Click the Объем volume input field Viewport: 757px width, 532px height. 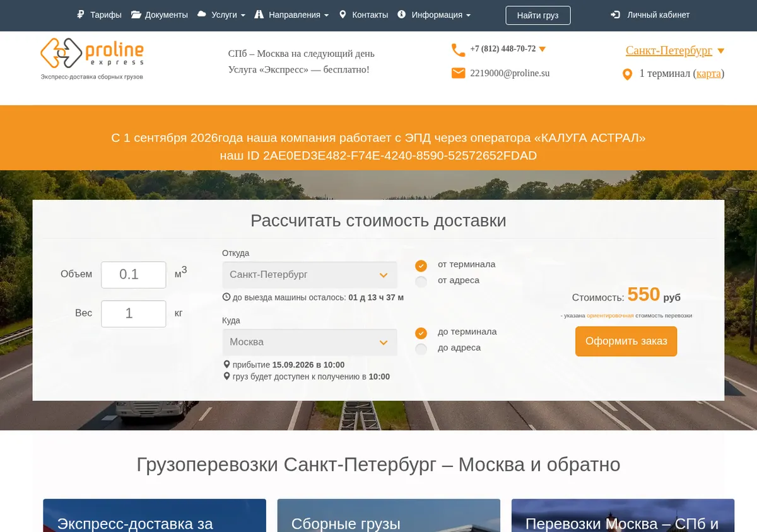tap(134, 275)
